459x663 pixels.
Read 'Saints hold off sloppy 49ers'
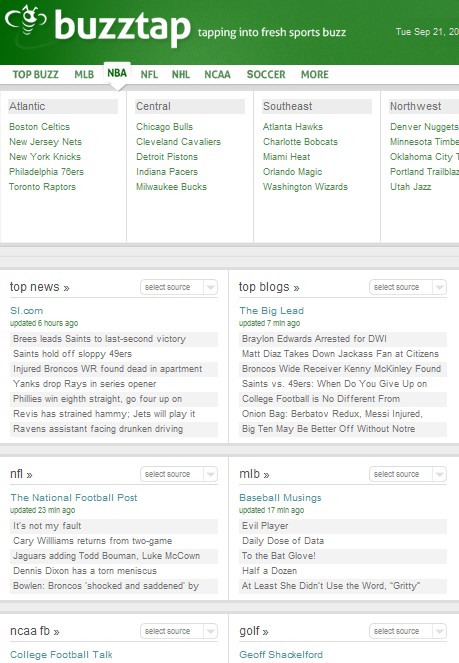pos(114,354)
